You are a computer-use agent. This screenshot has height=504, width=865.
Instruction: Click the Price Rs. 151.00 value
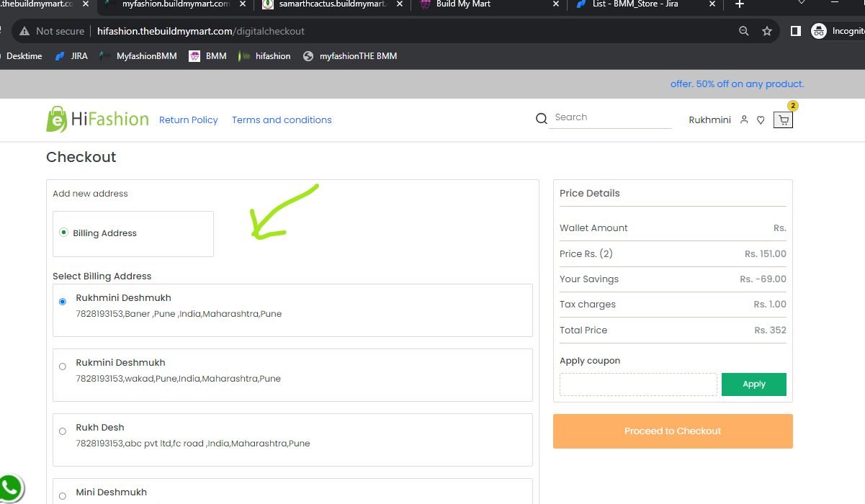766,254
